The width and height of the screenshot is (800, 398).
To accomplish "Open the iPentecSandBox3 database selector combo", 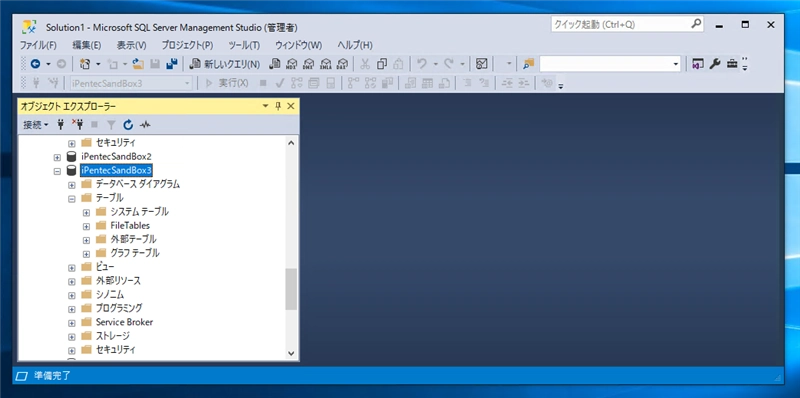I will click(131, 83).
